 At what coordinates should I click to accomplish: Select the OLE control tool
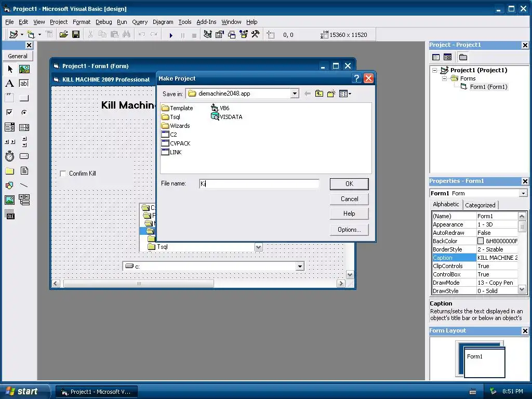(x=10, y=215)
